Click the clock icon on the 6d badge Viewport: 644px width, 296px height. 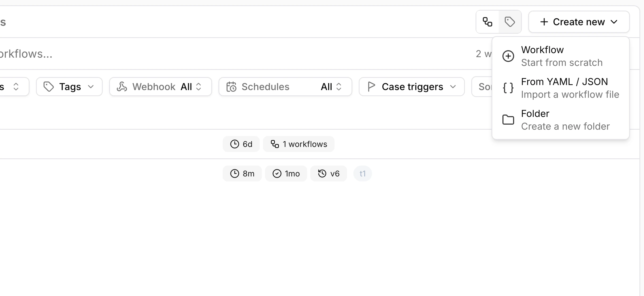point(234,144)
